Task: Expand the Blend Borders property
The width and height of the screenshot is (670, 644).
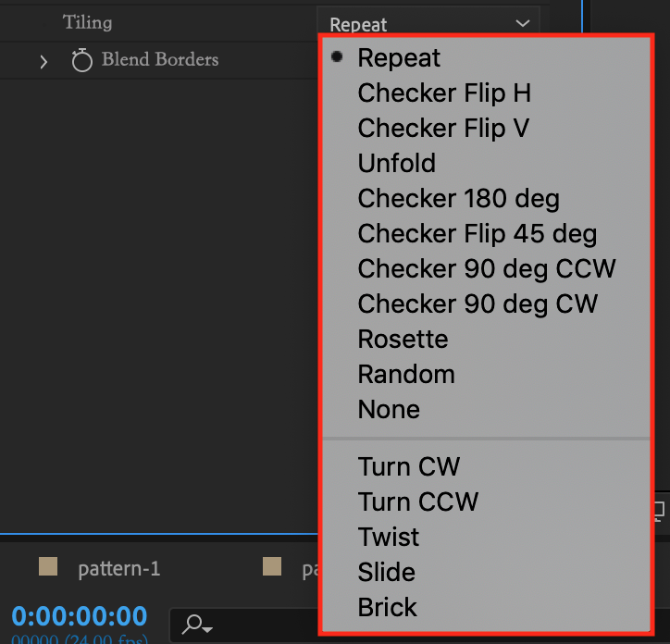Action: point(43,61)
